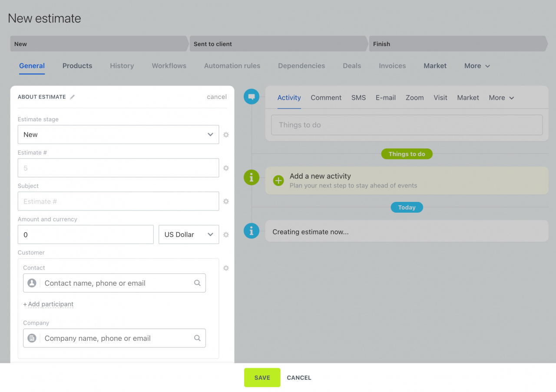Screen dimensions: 556x392
Task: Expand the More menu in timeline tabs
Action: click(501, 98)
